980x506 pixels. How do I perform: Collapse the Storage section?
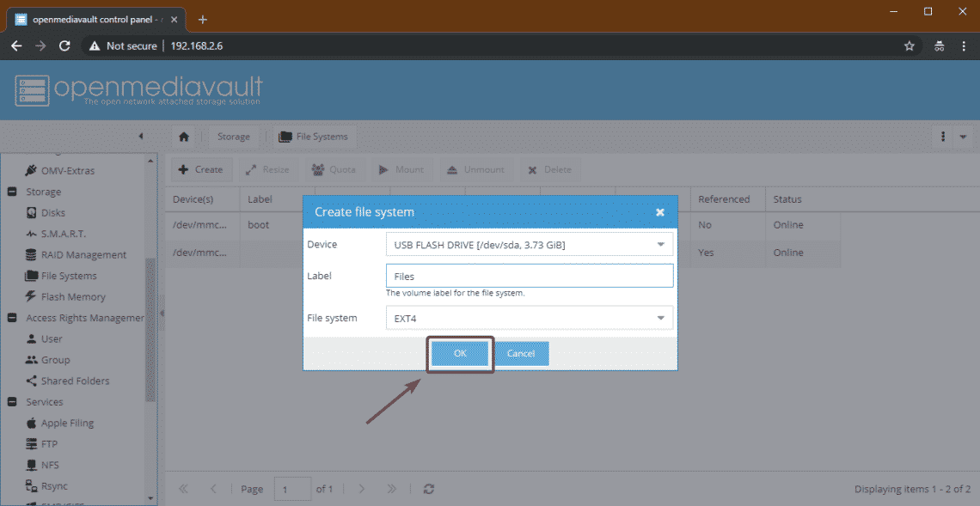click(x=12, y=192)
